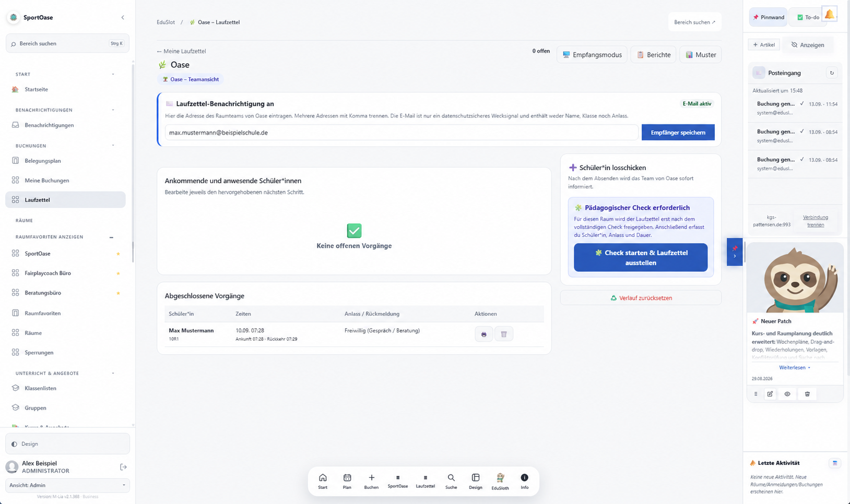Open the Ansicht: Admin dropdown
This screenshot has width=850, height=504.
67,485
